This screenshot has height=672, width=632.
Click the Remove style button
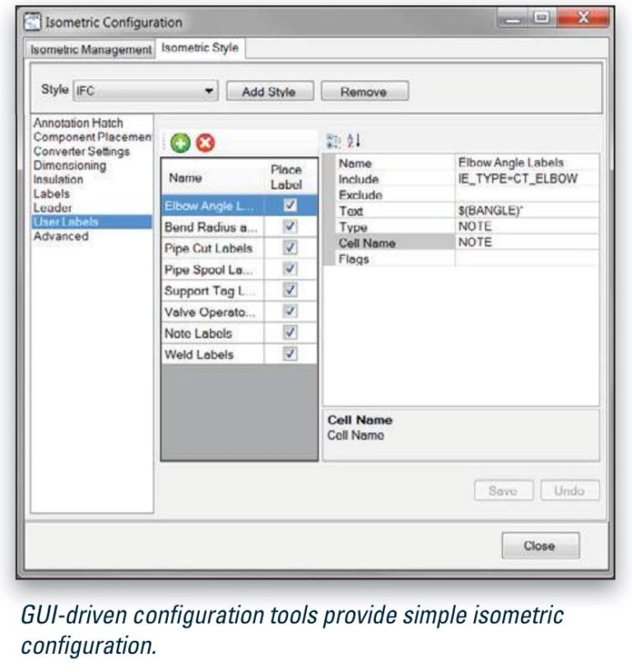point(364,92)
